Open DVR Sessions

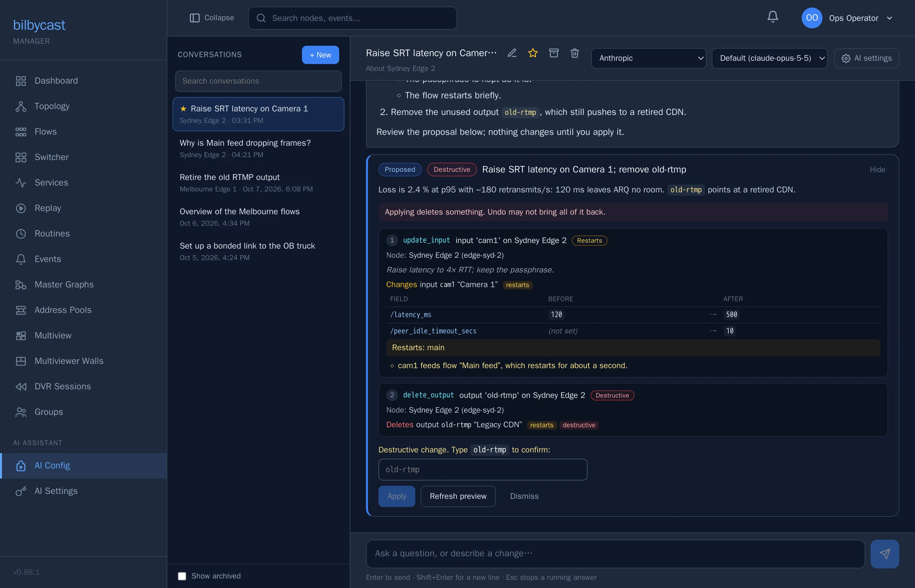[x=83, y=386]
